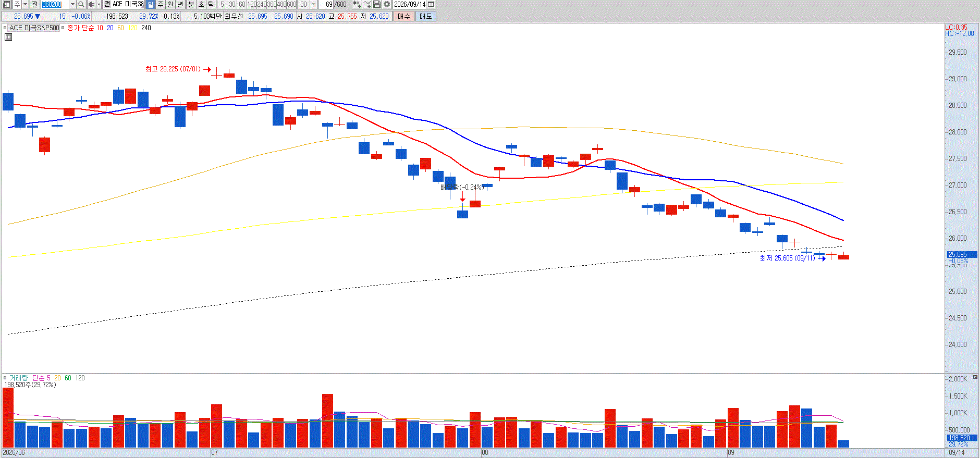Click the stock search magnifier icon
The width and height of the screenshot is (980, 458).
pyautogui.click(x=81, y=4)
